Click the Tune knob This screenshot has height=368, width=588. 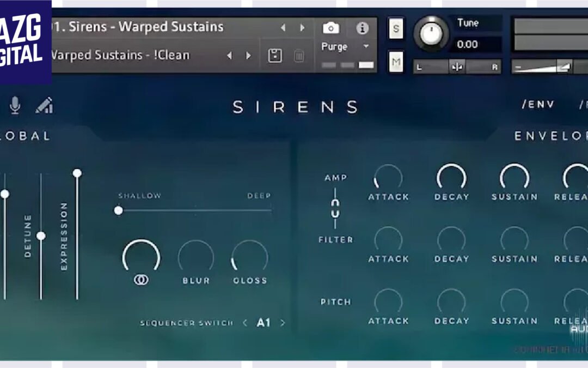click(x=431, y=33)
